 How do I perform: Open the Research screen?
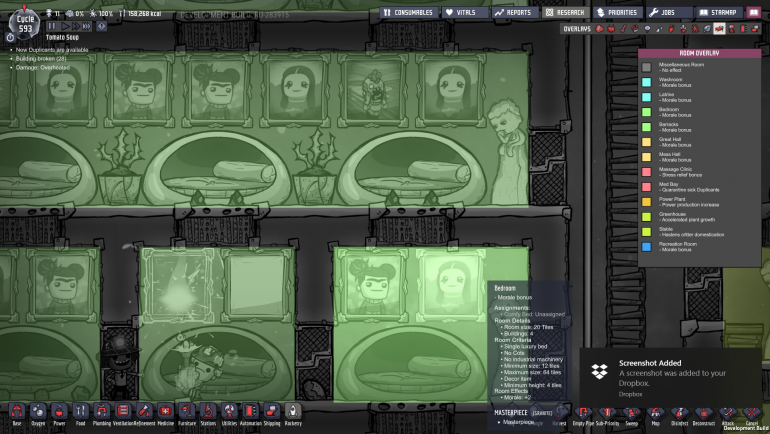[565, 12]
